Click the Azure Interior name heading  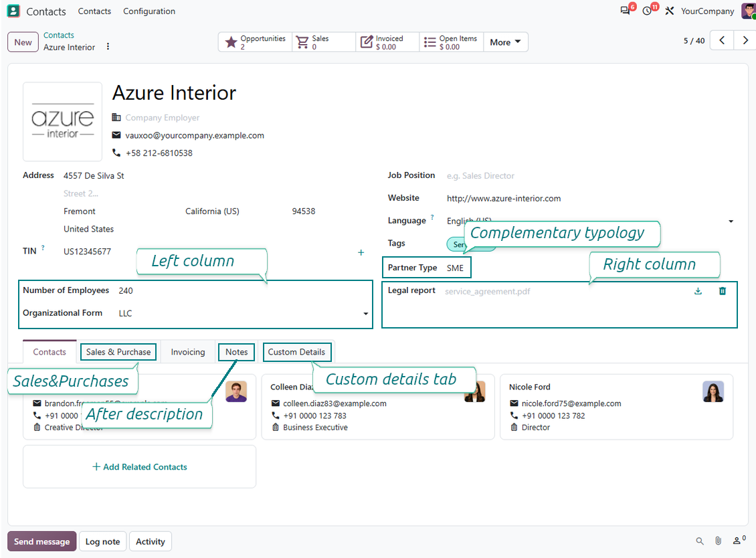coord(174,92)
